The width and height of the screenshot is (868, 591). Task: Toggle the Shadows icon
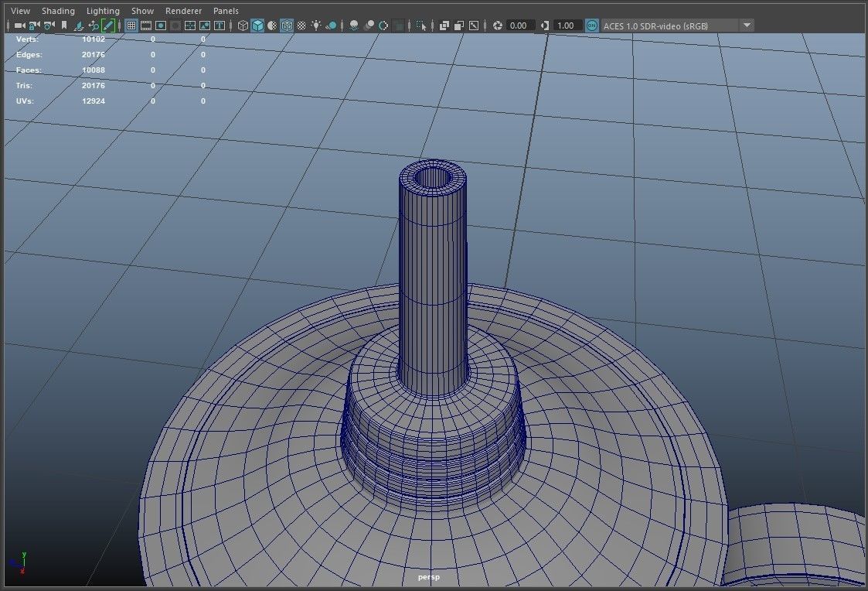[331, 26]
